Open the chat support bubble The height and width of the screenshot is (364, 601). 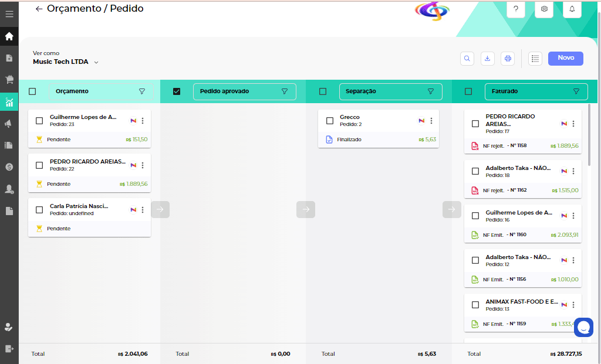click(x=583, y=327)
